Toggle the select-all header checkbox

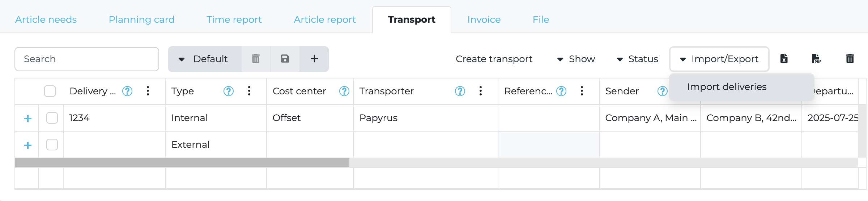point(50,91)
